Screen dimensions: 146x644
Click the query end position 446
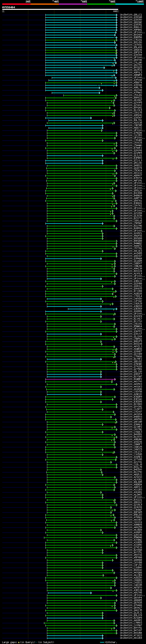pos(115,11)
